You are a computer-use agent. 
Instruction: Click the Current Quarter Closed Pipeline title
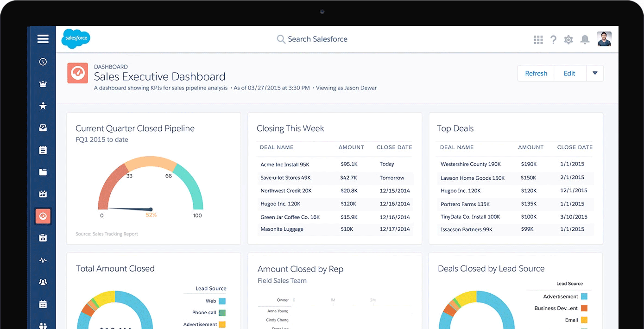(135, 128)
